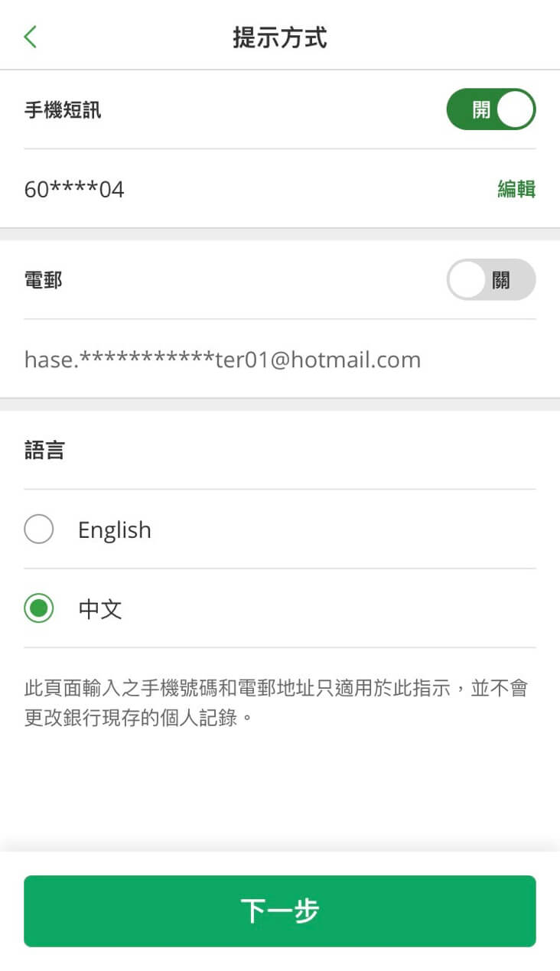Viewport: 560px width, 971px height.
Task: Click the masked hotmail email address
Action: click(223, 360)
